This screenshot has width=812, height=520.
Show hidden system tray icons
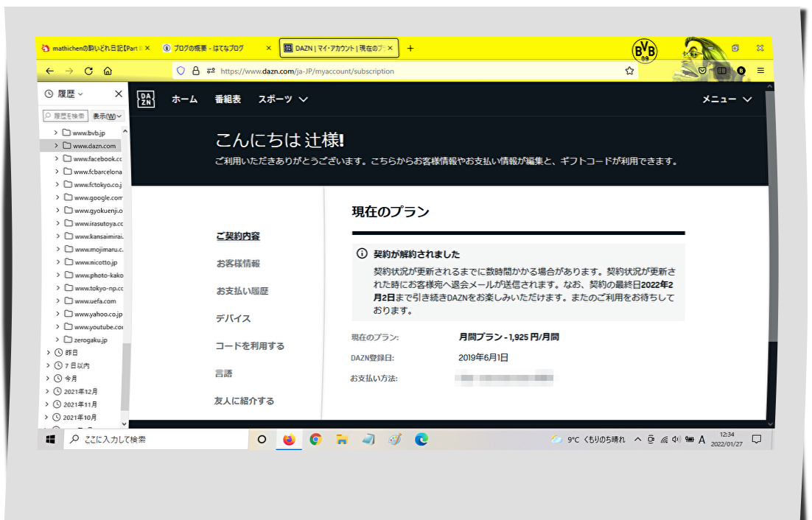(637, 439)
